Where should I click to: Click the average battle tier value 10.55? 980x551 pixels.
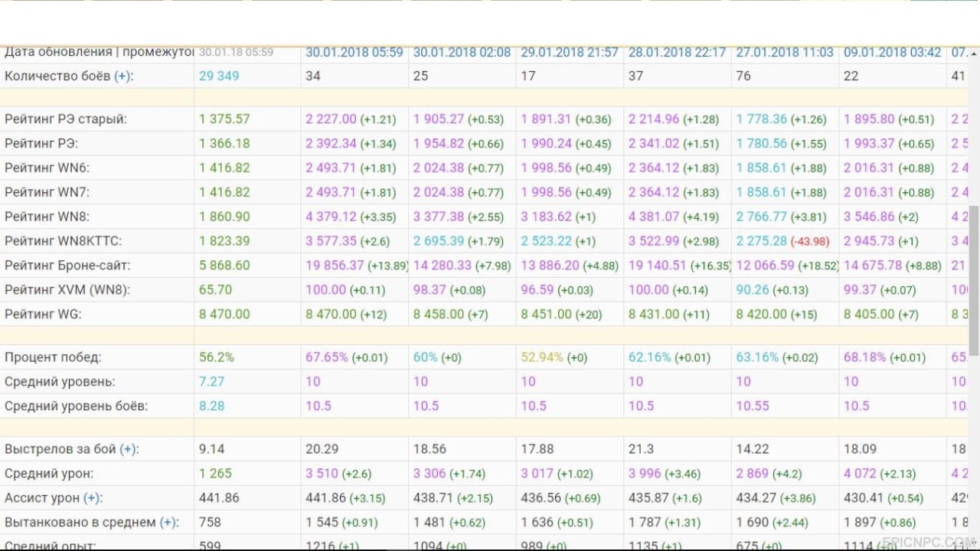coord(753,406)
